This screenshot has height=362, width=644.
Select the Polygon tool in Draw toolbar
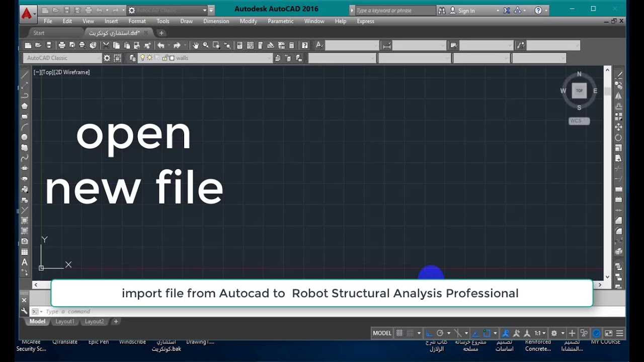(24, 106)
